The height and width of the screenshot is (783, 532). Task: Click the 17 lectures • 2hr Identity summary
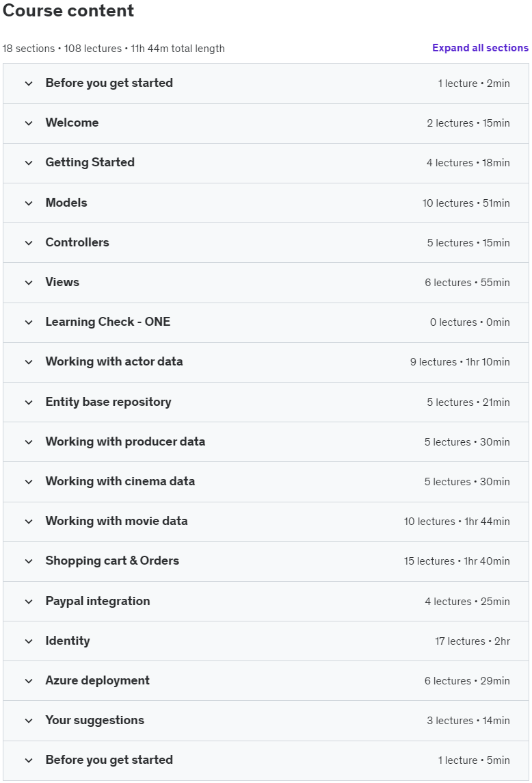(472, 641)
